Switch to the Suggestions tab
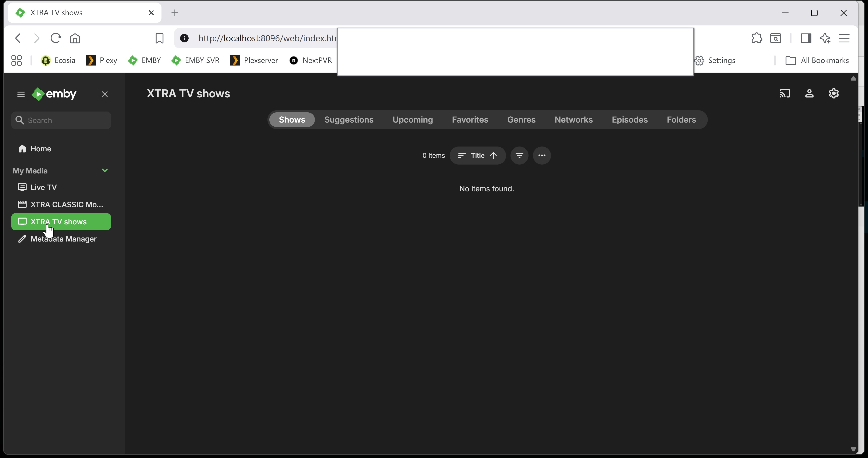The height and width of the screenshot is (458, 868). coord(349,120)
